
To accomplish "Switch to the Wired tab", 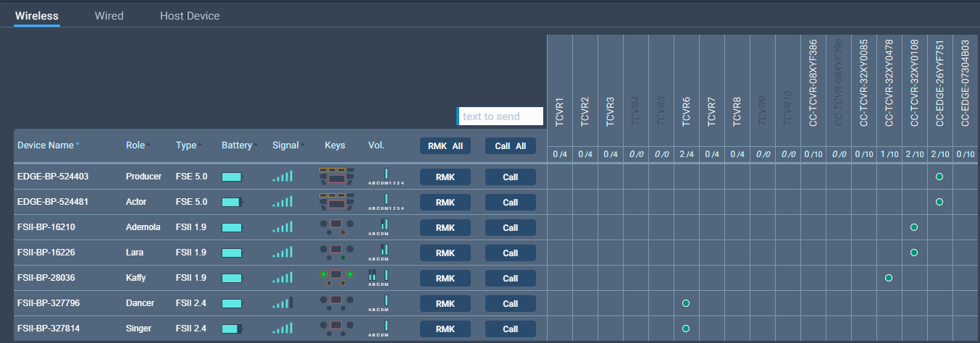I will click(109, 15).
